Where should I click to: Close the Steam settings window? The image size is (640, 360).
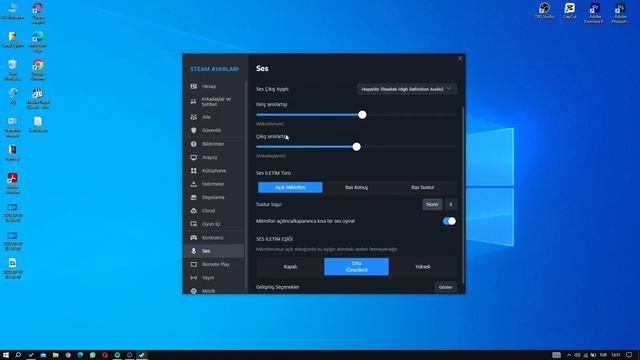(x=460, y=59)
